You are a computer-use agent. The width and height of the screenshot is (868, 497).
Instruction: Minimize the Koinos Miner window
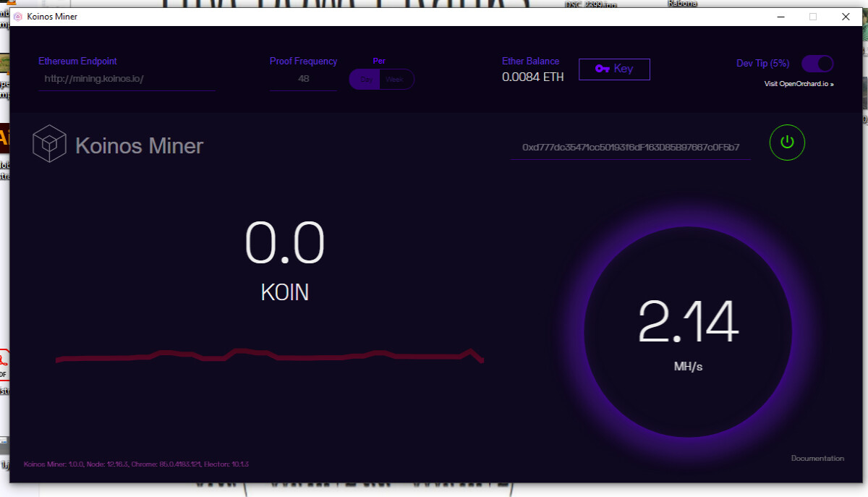781,16
